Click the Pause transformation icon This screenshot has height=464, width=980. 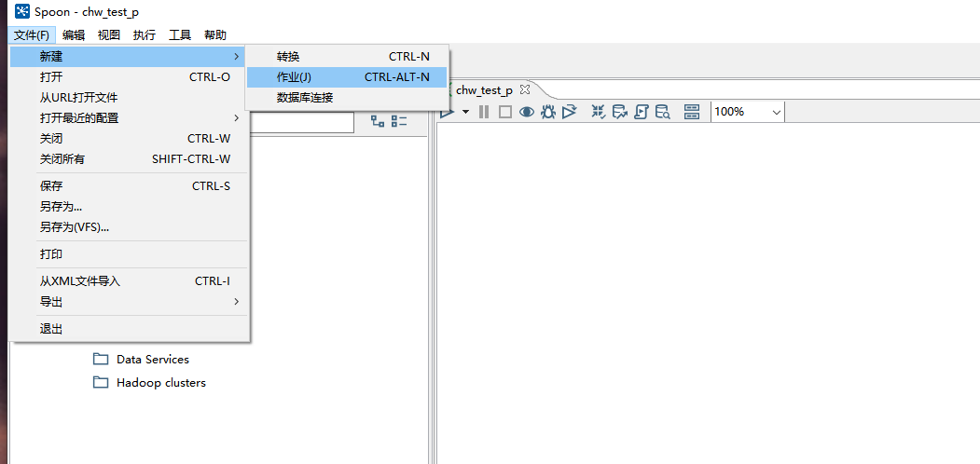pyautogui.click(x=484, y=112)
